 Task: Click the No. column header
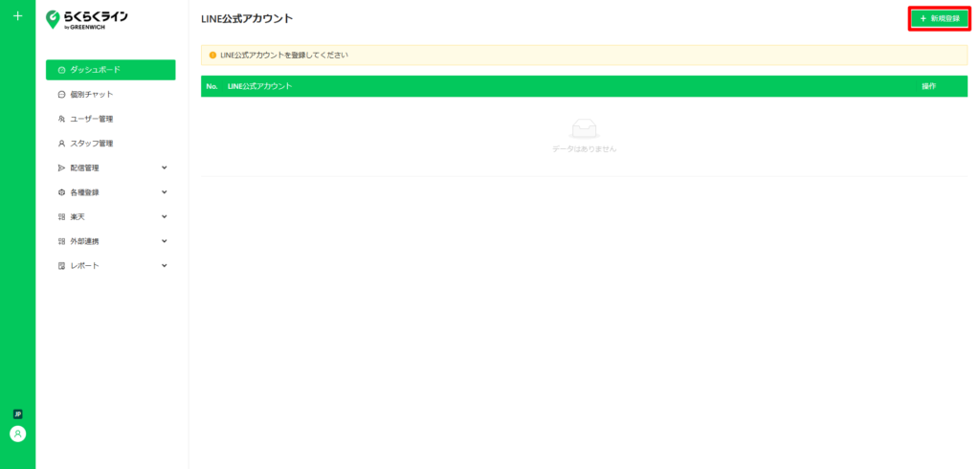coord(212,86)
